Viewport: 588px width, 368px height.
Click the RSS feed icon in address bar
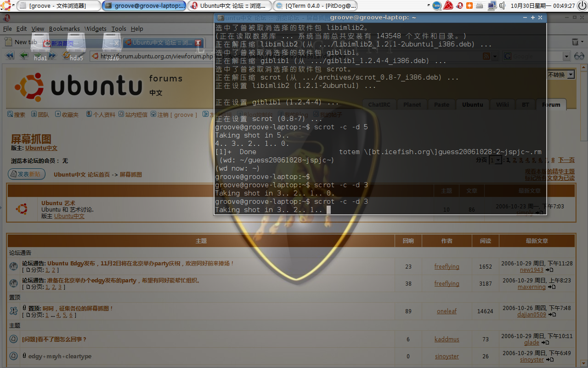[486, 56]
